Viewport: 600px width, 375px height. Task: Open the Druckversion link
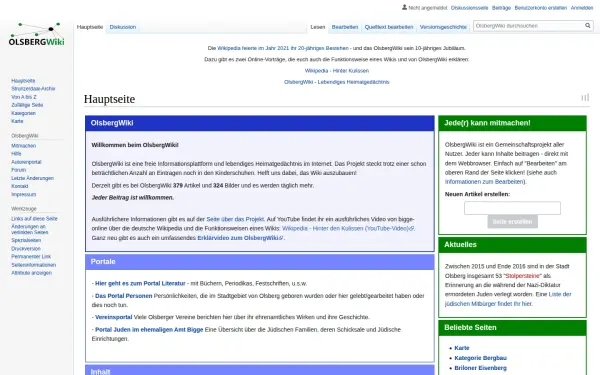(26, 249)
